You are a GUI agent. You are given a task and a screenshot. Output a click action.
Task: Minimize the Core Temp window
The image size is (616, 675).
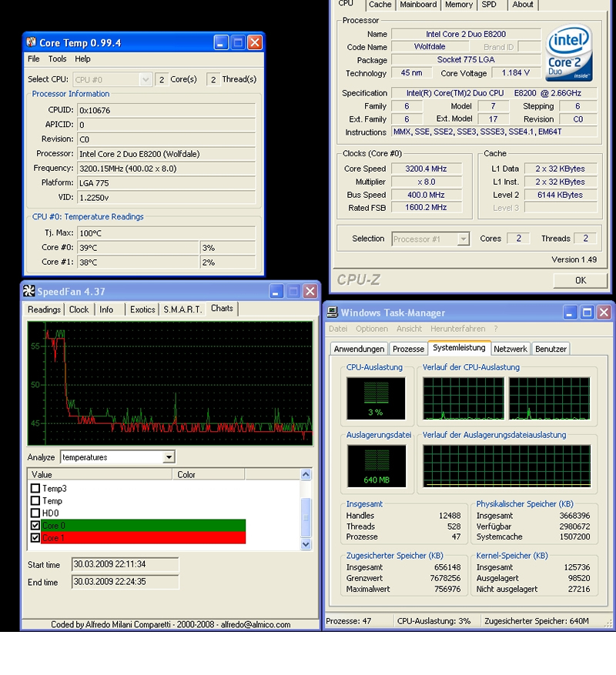(x=221, y=42)
